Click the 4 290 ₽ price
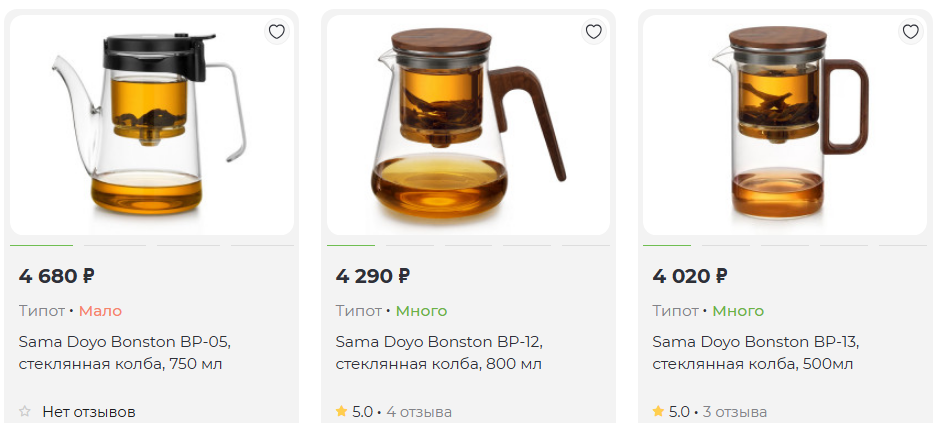The image size is (940, 423). pyautogui.click(x=373, y=276)
